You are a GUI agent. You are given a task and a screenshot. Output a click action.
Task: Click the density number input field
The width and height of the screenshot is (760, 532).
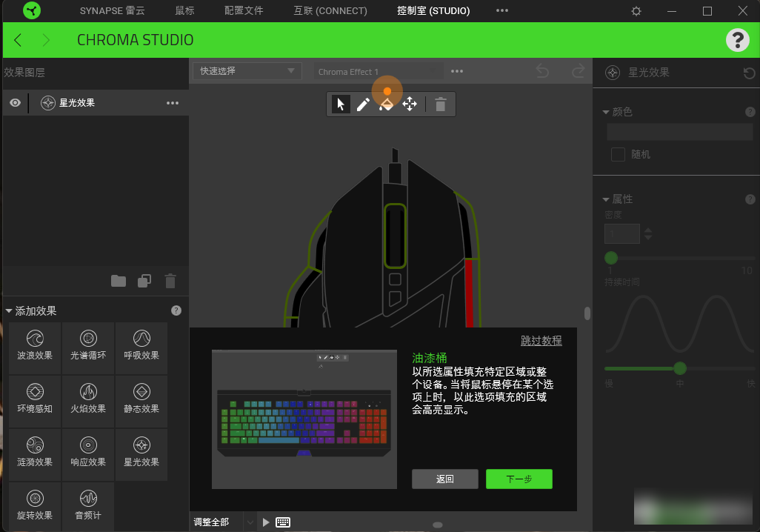pos(622,233)
